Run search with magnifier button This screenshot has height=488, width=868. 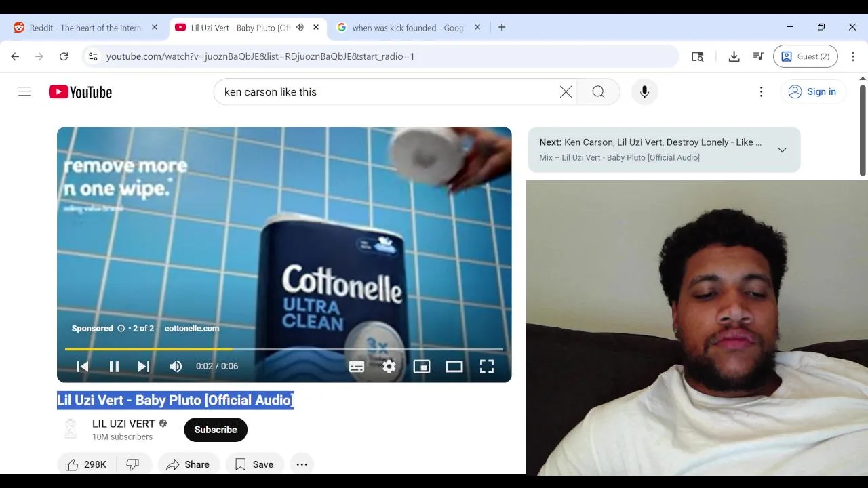[x=598, y=92]
